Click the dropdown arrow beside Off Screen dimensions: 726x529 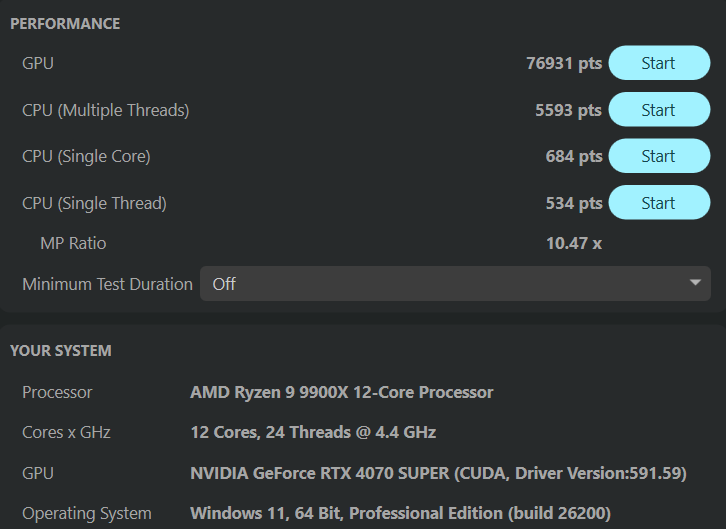(x=695, y=284)
